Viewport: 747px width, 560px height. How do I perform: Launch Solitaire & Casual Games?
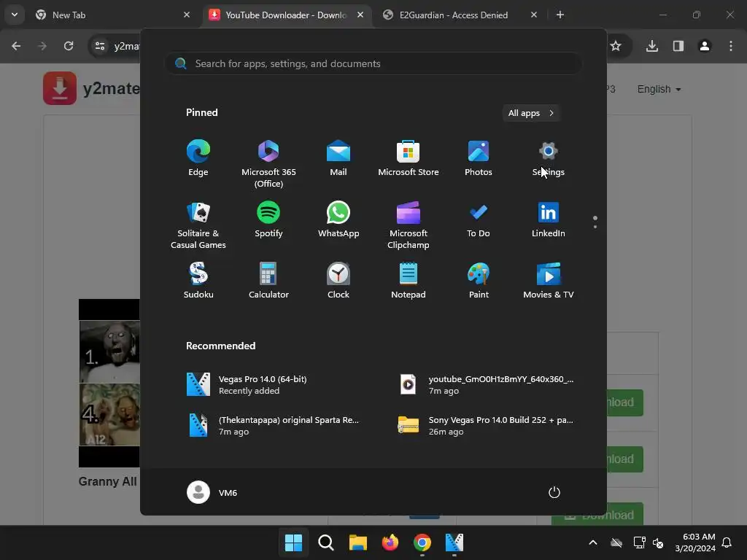[x=198, y=225]
